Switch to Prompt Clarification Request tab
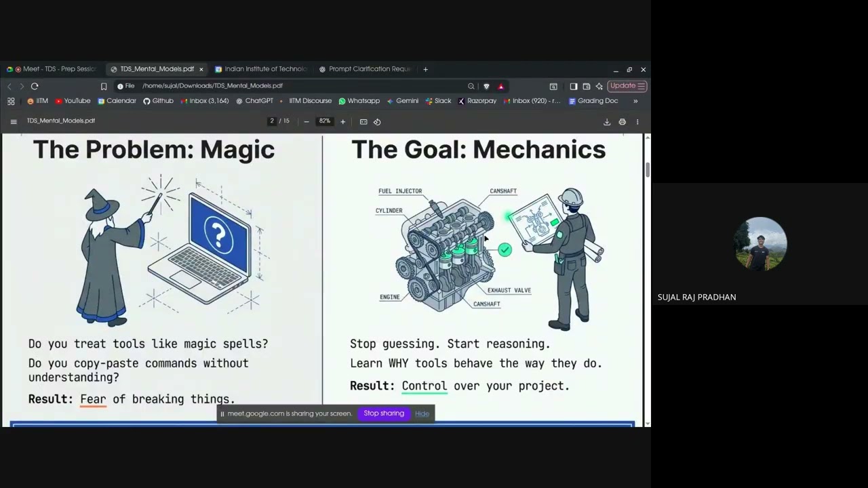 [x=365, y=69]
